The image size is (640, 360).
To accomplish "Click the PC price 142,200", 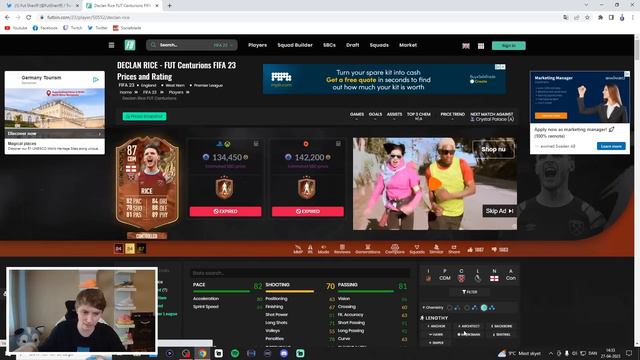I will click(308, 157).
